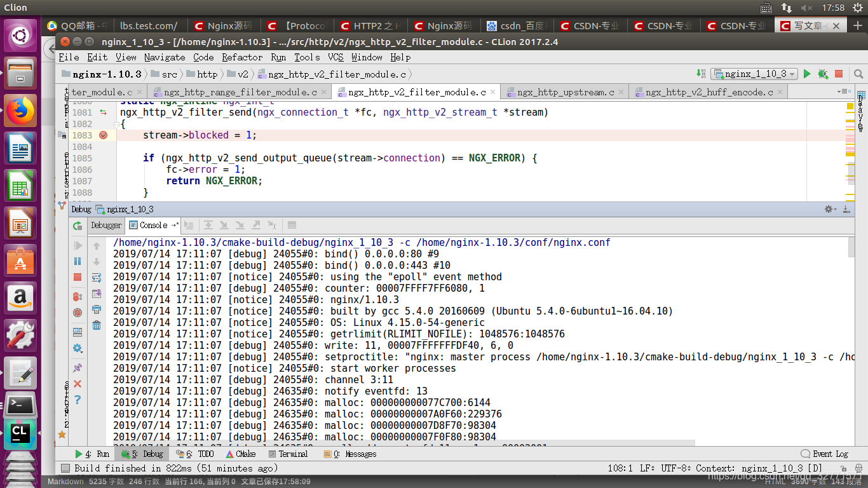The image size is (868, 488).
Task: Click the green Run button in top toolbar
Action: pyautogui.click(x=807, y=74)
